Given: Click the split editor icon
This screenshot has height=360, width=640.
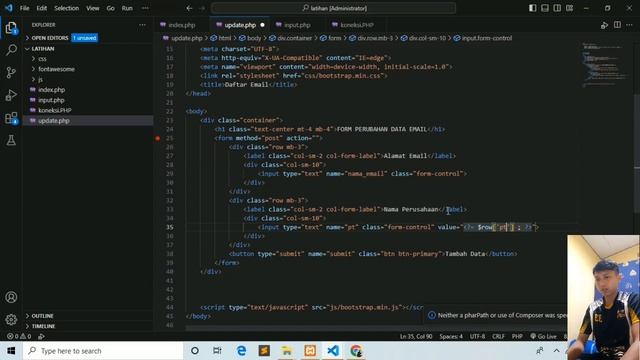Looking at the screenshot, I should pyautogui.click(x=617, y=25).
